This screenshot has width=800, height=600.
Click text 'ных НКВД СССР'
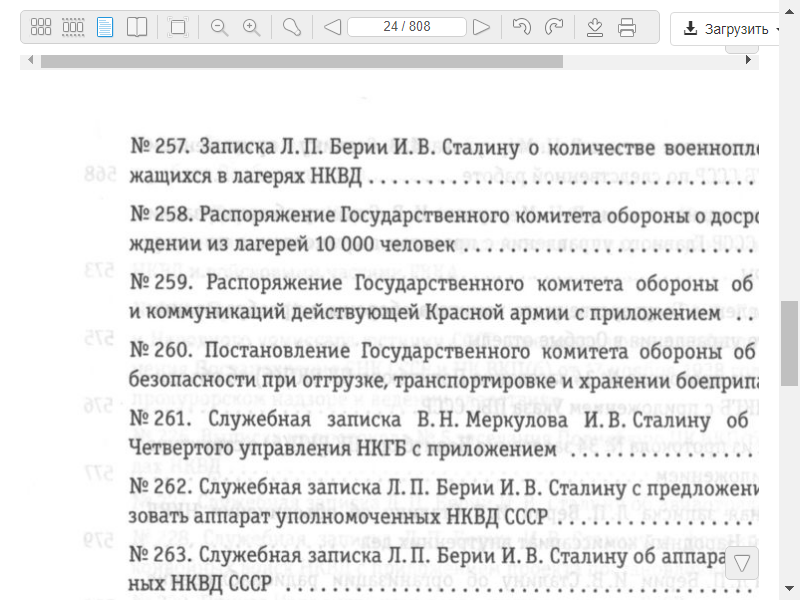tap(200, 584)
